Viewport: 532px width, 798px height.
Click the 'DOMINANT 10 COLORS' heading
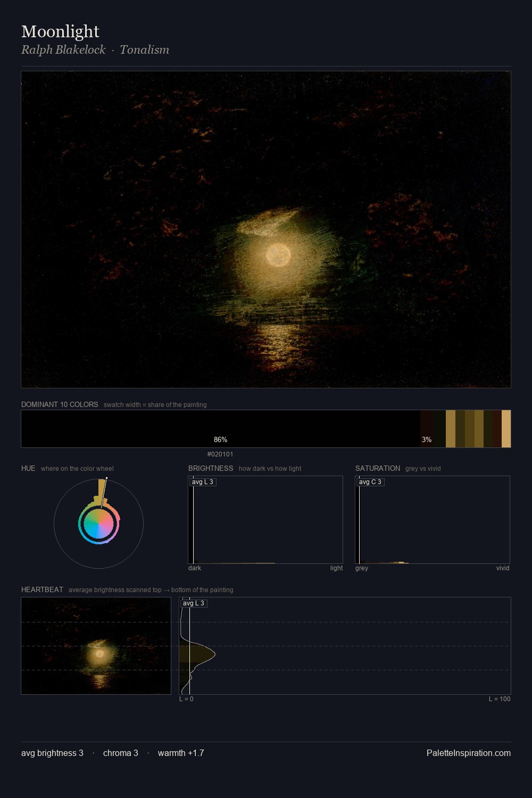60,404
